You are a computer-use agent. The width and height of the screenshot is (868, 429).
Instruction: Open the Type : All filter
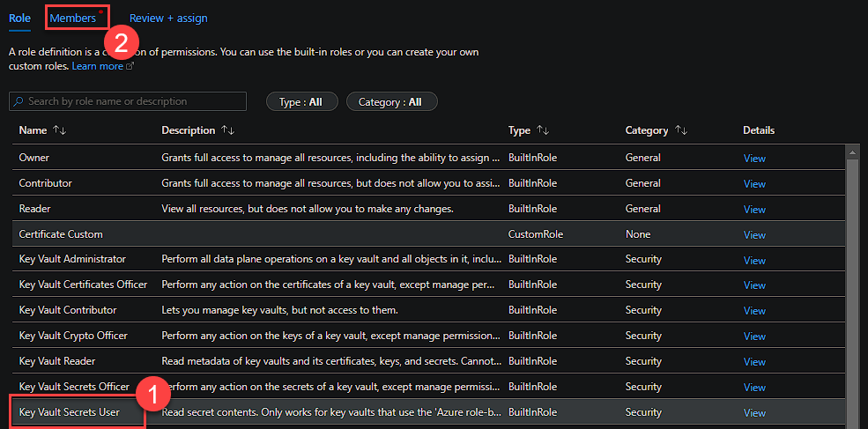click(x=300, y=102)
